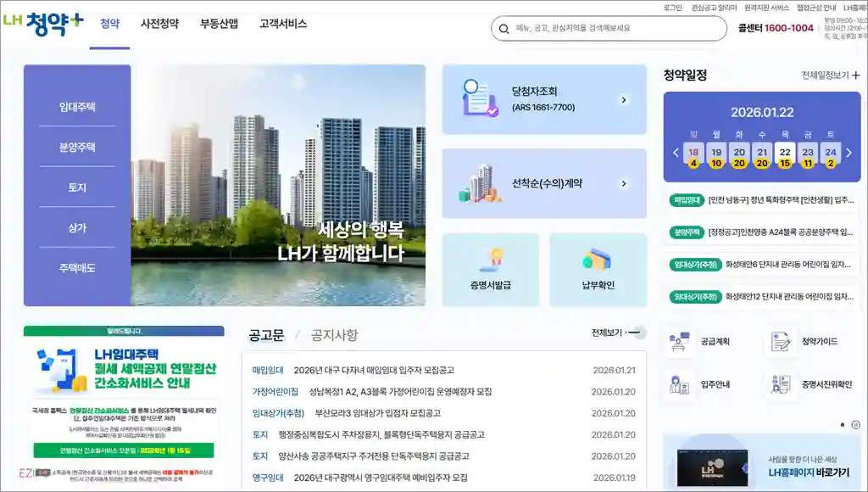Pause the bottom banner slideshow

coord(856,425)
